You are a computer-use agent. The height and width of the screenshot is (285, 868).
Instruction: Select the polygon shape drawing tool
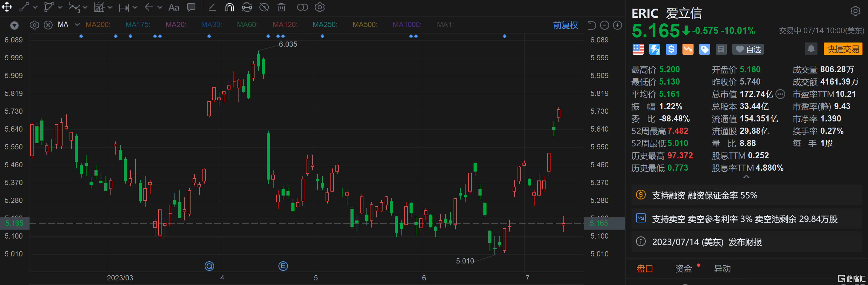pos(49,7)
